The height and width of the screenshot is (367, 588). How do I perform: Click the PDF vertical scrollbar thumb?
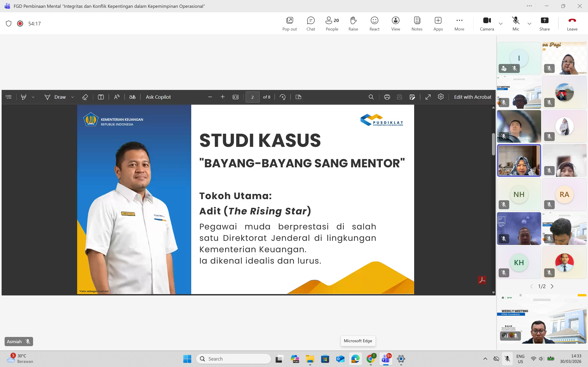coord(493,145)
